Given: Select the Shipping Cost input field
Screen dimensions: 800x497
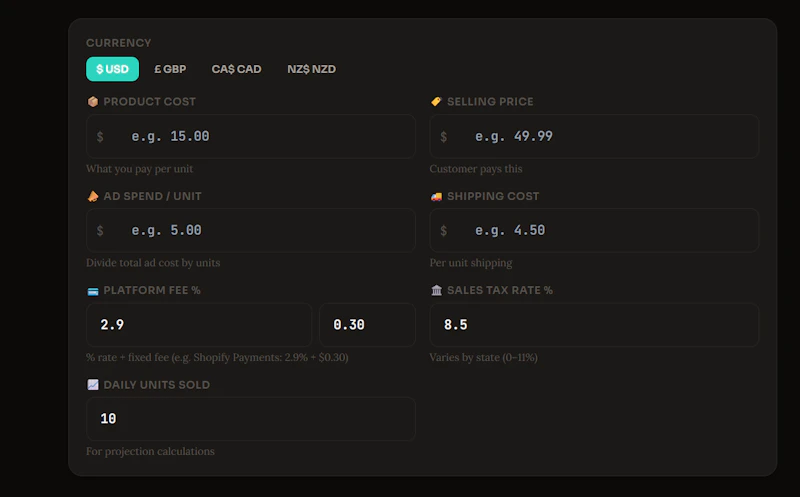Looking at the screenshot, I should coord(594,230).
